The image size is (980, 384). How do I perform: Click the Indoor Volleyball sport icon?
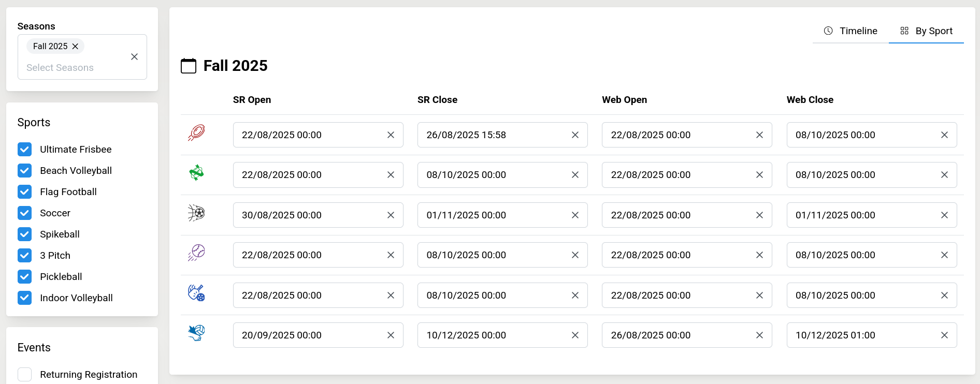click(196, 333)
